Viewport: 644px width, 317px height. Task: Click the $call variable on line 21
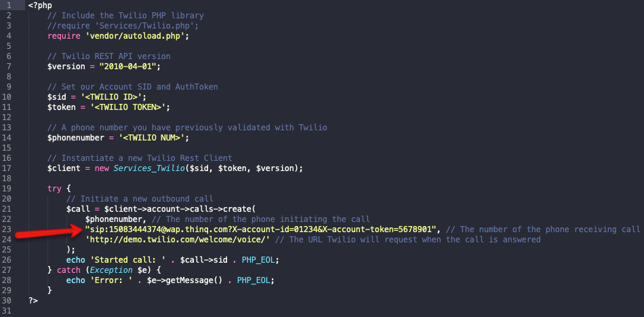pos(78,209)
